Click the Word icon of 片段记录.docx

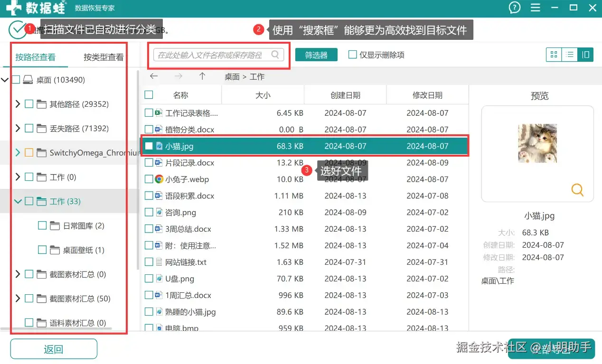[160, 163]
